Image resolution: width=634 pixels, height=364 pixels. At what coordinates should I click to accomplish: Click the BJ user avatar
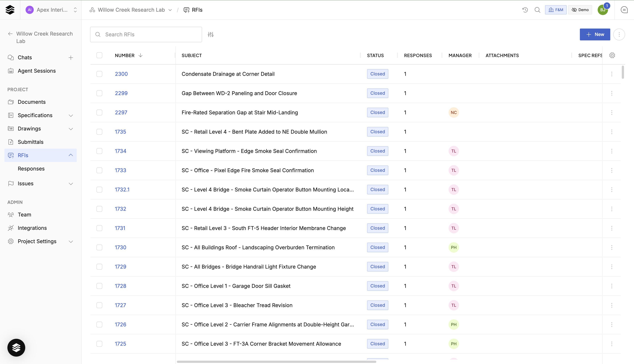tap(602, 10)
